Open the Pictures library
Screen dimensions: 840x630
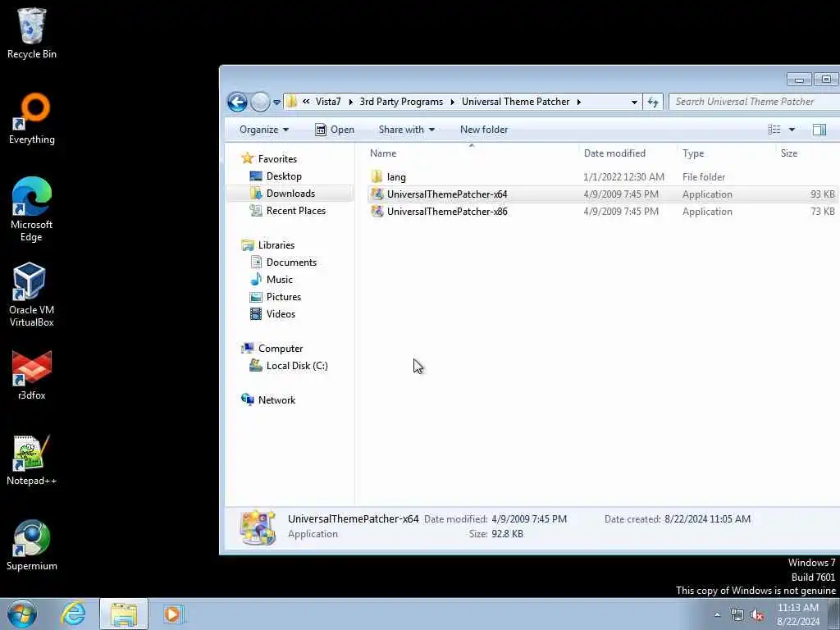pos(283,296)
